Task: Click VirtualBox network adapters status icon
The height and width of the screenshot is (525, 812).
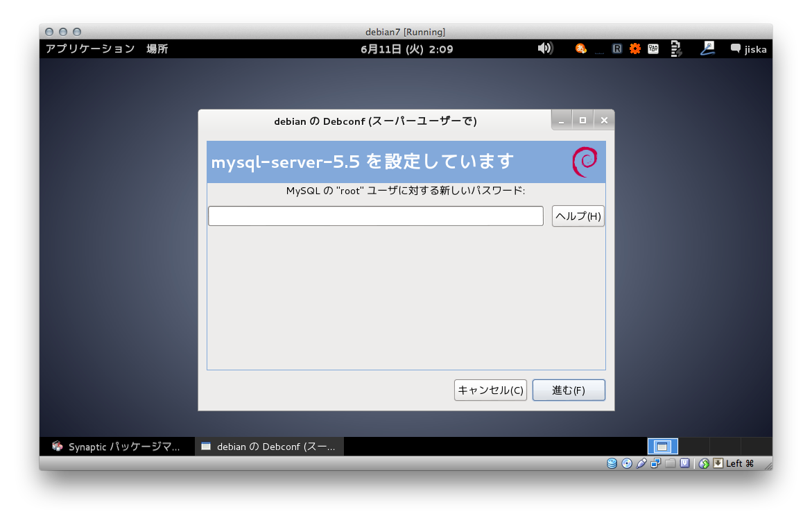Action: pyautogui.click(x=655, y=463)
